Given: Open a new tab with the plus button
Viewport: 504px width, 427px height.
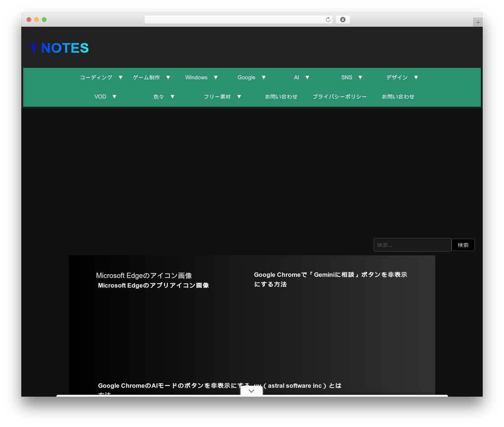Looking at the screenshot, I should [x=478, y=22].
